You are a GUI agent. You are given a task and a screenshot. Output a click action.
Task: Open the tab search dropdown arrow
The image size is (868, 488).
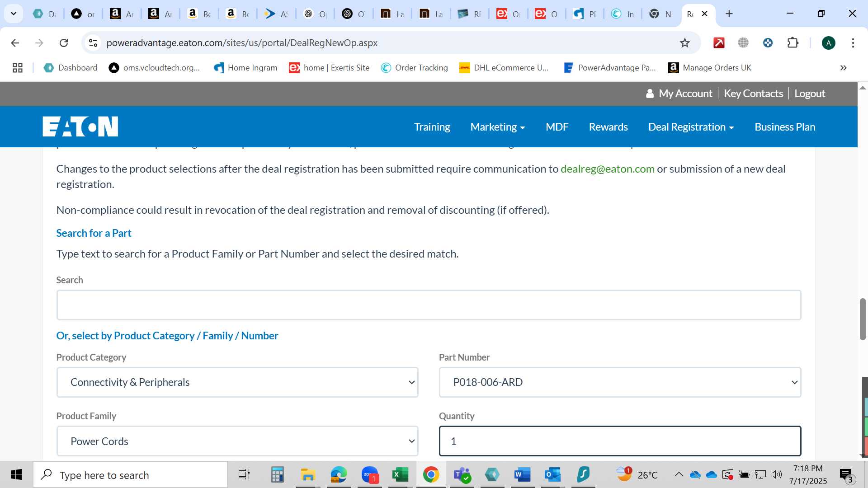click(14, 14)
